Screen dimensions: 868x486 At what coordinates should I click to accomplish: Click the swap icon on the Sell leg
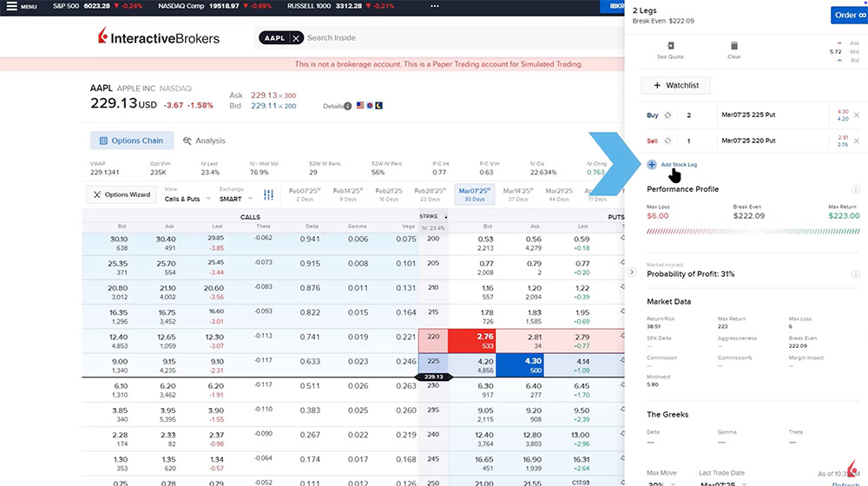click(x=667, y=141)
